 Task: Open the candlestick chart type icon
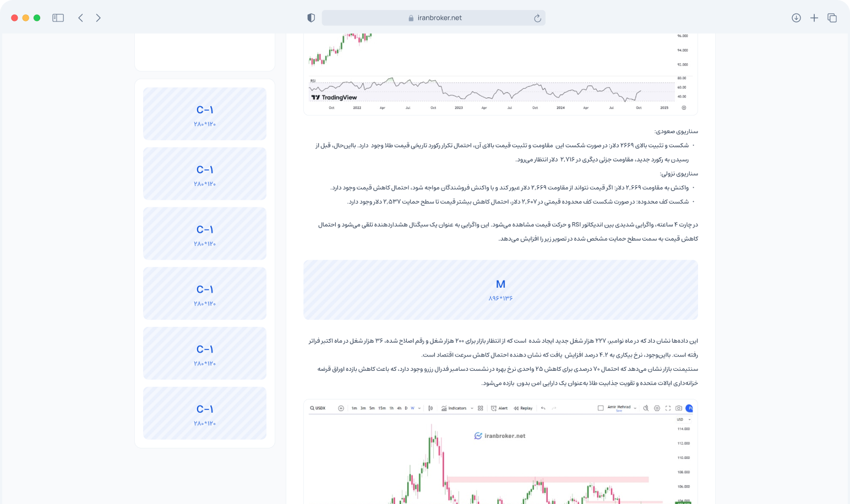tap(431, 408)
